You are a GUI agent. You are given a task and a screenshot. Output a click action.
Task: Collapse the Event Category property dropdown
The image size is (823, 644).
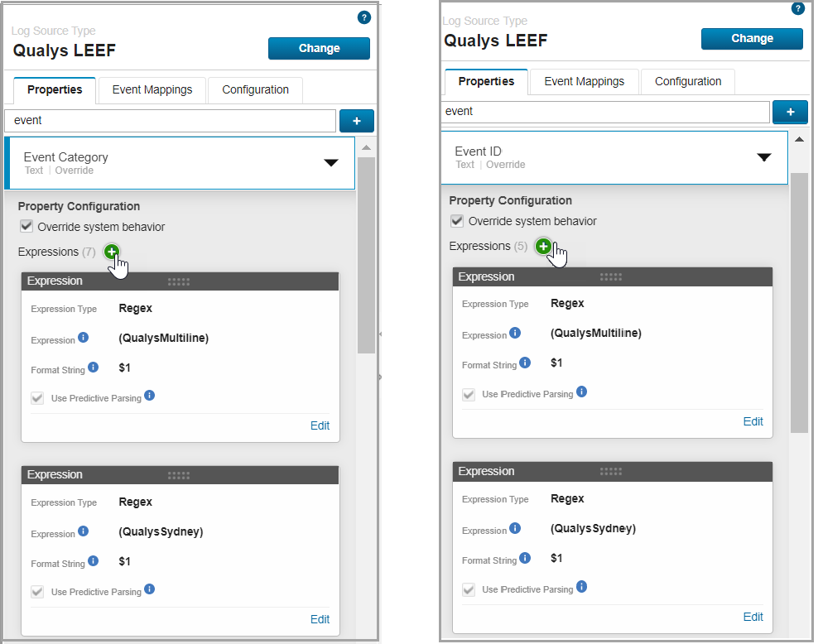(x=330, y=163)
